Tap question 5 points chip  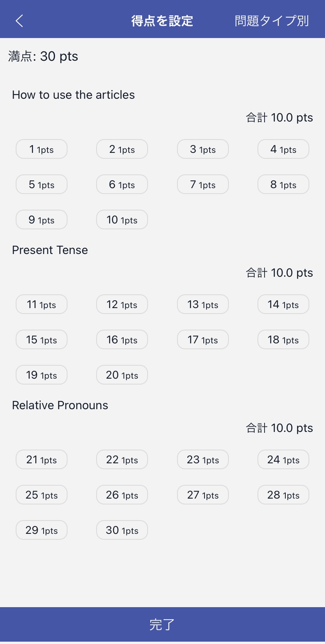click(x=42, y=185)
